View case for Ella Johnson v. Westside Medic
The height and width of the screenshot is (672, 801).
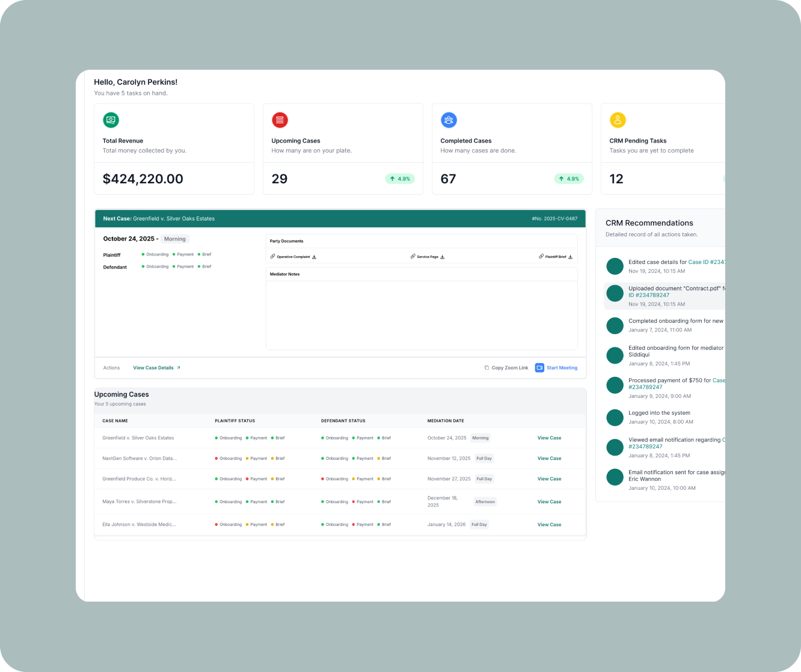(549, 525)
